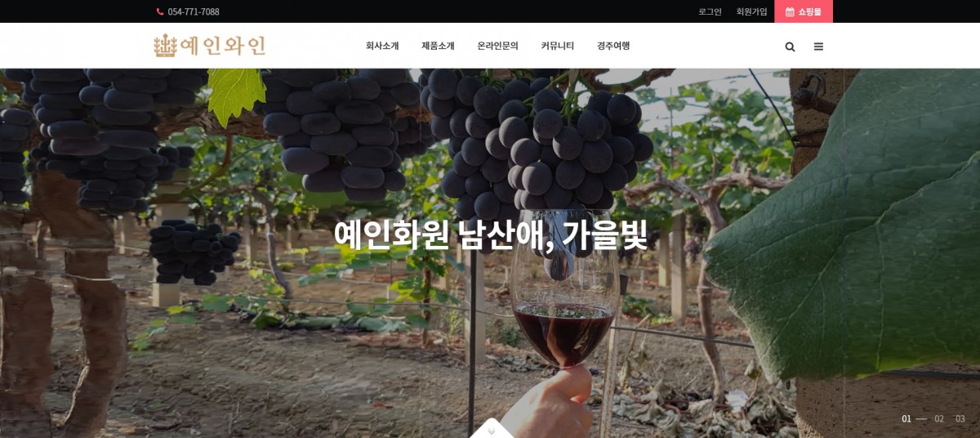Image resolution: width=980 pixels, height=438 pixels.
Task: Click the 로그인 login link
Action: tap(710, 11)
